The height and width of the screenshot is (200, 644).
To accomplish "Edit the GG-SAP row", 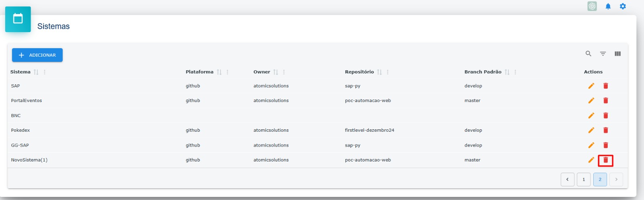I will point(591,145).
